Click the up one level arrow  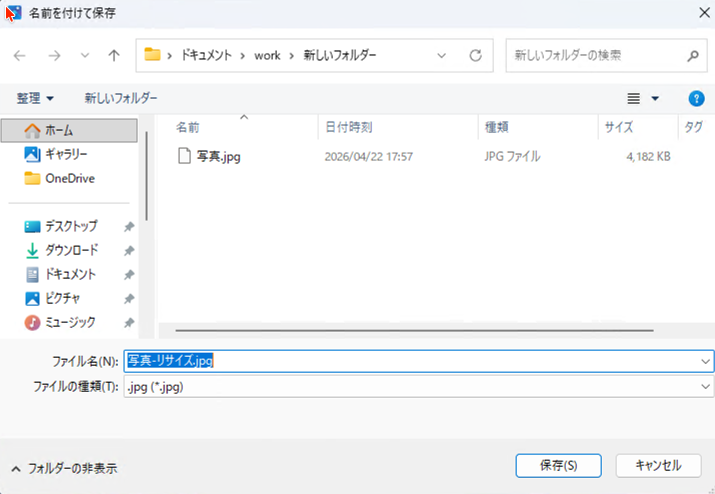114,55
